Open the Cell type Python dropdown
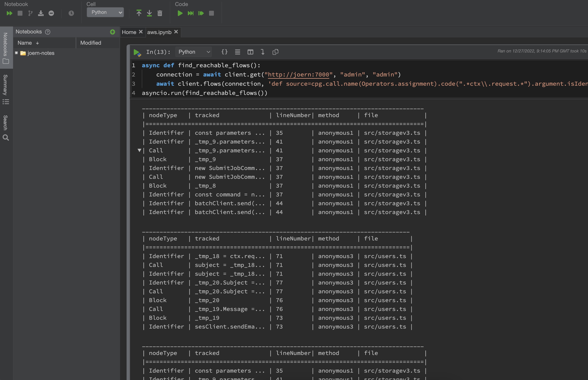Viewport: 588px width, 380px height. coord(105,12)
